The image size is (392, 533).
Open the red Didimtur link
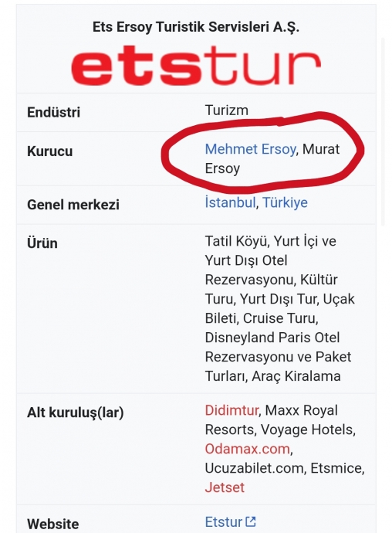231,410
